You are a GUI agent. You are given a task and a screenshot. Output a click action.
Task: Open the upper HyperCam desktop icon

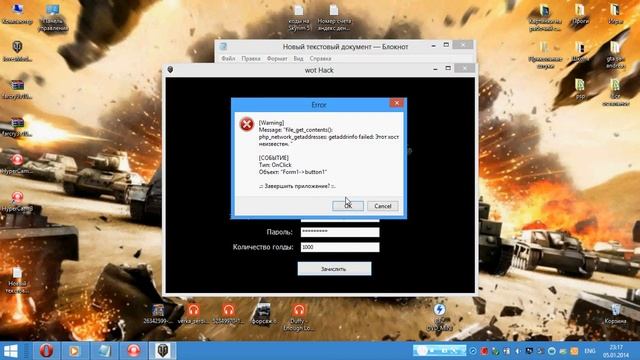pos(17,164)
